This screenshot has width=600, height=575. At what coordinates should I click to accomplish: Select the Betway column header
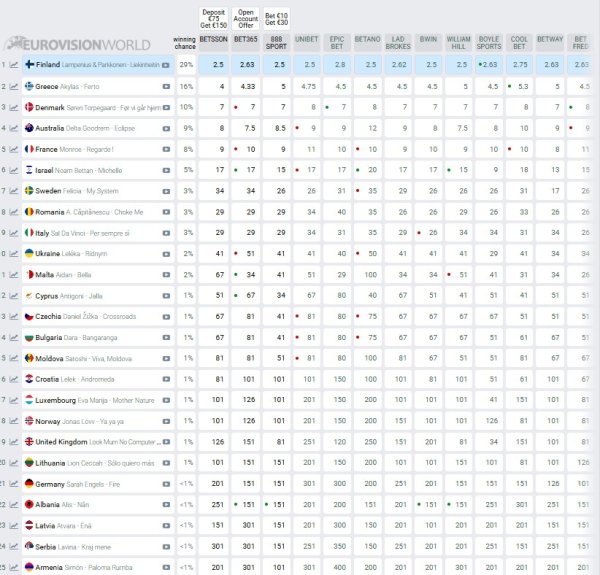pyautogui.click(x=550, y=43)
